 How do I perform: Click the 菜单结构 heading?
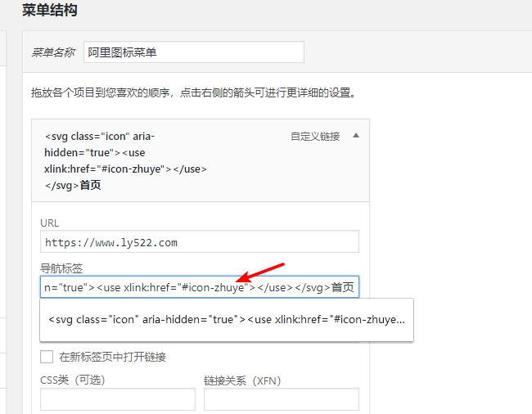[x=50, y=11]
